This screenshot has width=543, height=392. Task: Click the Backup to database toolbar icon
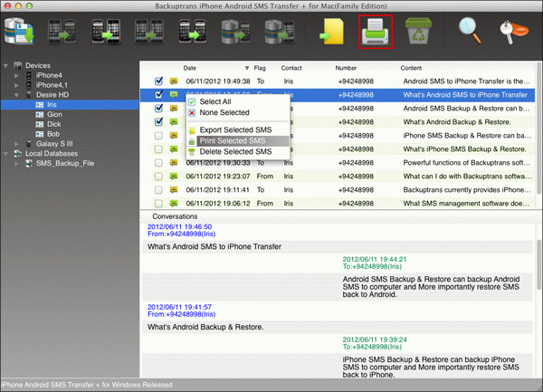pyautogui.click(x=19, y=31)
